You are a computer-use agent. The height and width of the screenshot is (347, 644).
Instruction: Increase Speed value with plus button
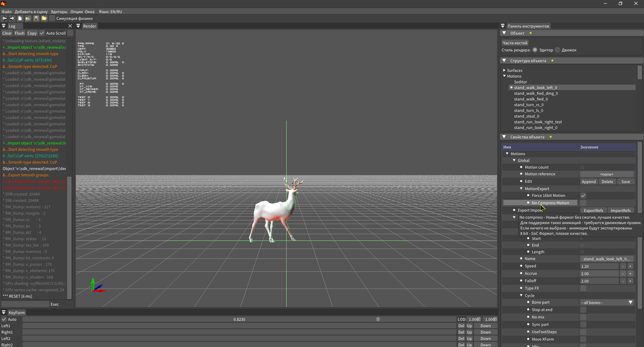pos(630,266)
